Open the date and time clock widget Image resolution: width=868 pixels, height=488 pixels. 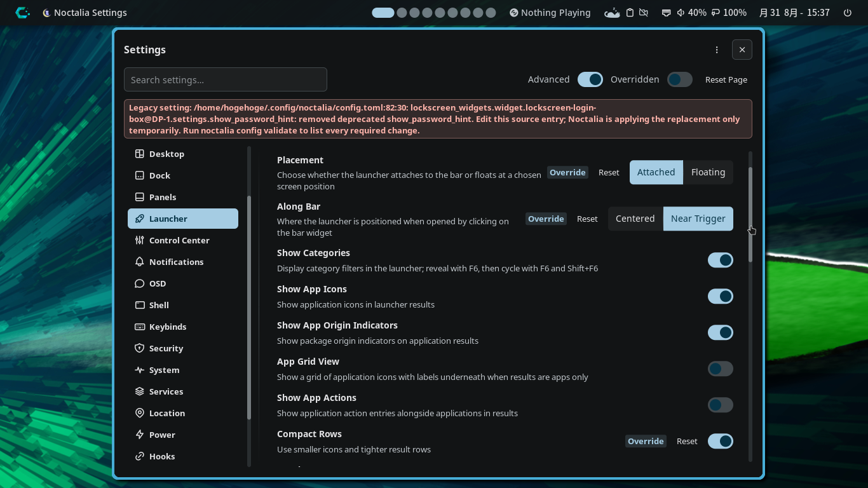pyautogui.click(x=794, y=13)
